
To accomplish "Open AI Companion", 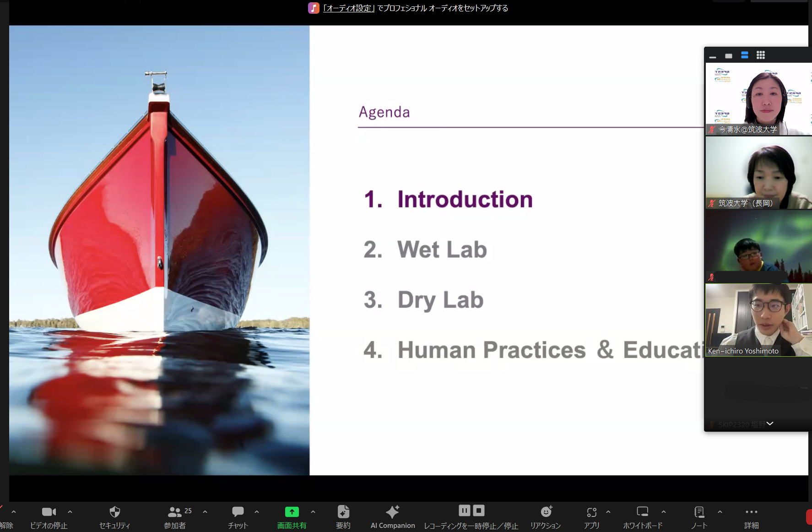I will coord(392,512).
